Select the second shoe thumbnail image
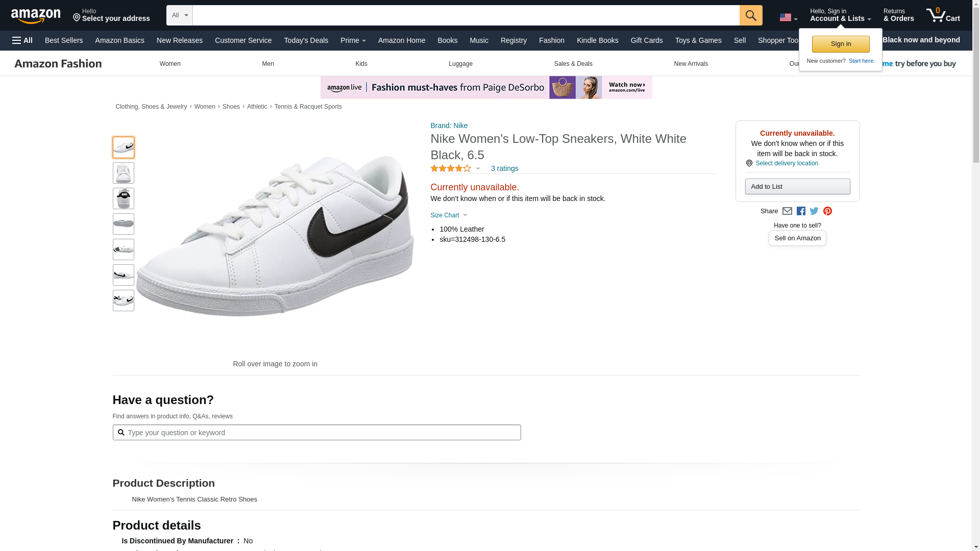 coord(124,173)
